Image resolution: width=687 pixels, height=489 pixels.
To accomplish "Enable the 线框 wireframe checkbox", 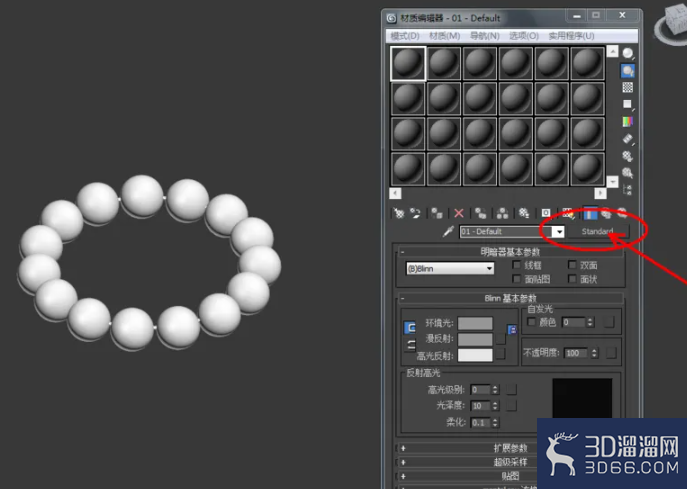I will 517,265.
